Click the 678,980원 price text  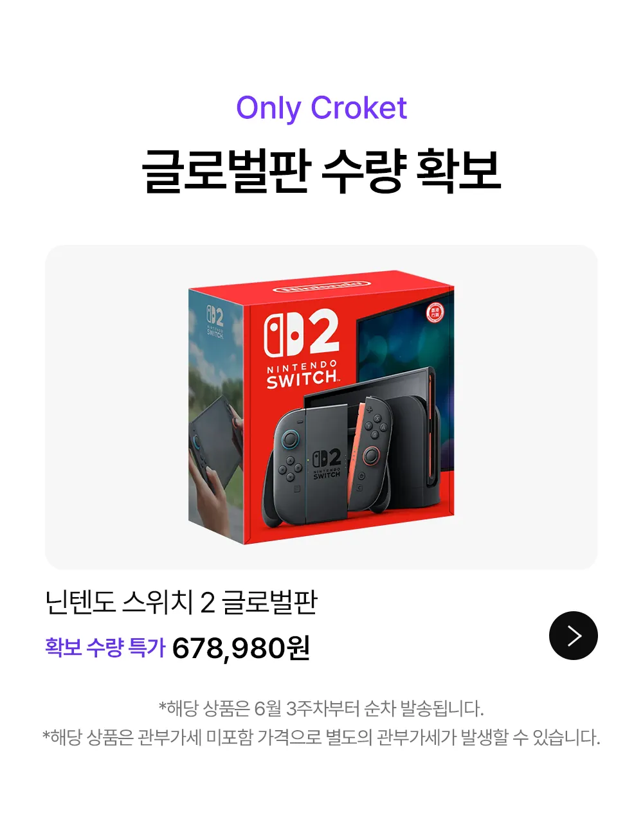point(241,648)
